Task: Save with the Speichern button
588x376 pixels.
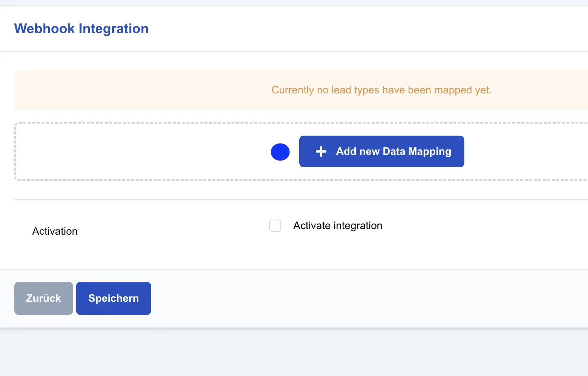Action: point(113,298)
